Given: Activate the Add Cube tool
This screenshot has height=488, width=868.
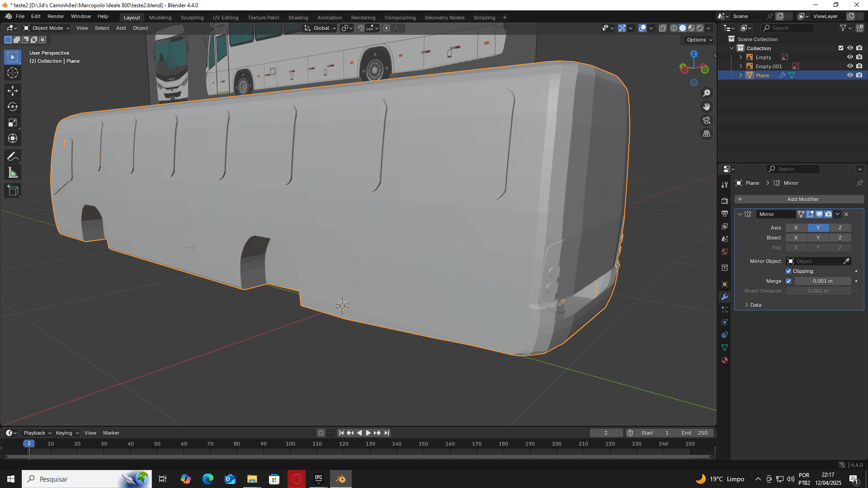Looking at the screenshot, I should tap(12, 191).
